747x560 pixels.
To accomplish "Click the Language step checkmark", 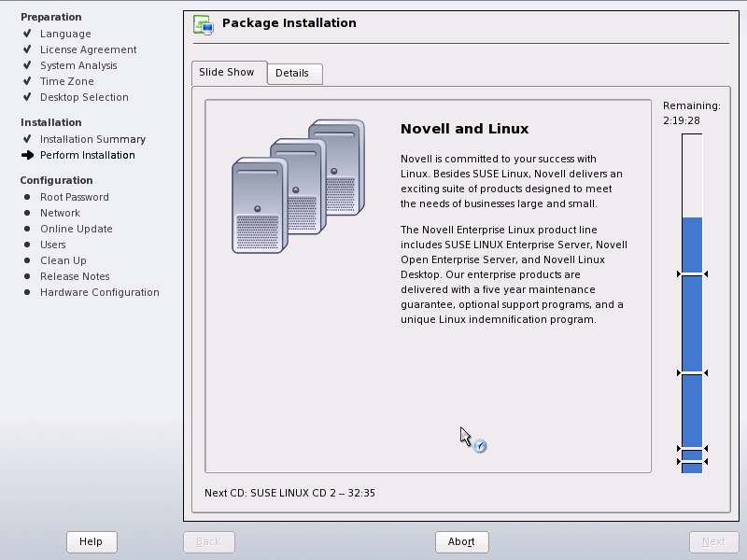I will click(27, 34).
